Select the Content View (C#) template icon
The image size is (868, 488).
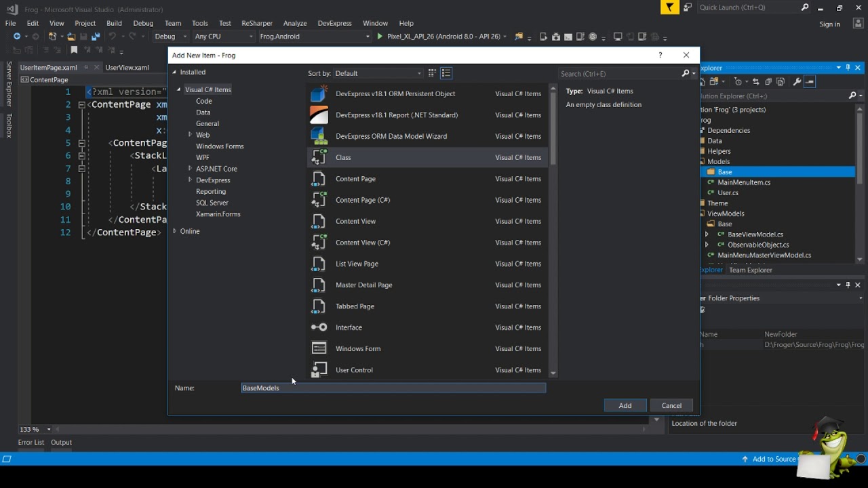click(x=319, y=243)
